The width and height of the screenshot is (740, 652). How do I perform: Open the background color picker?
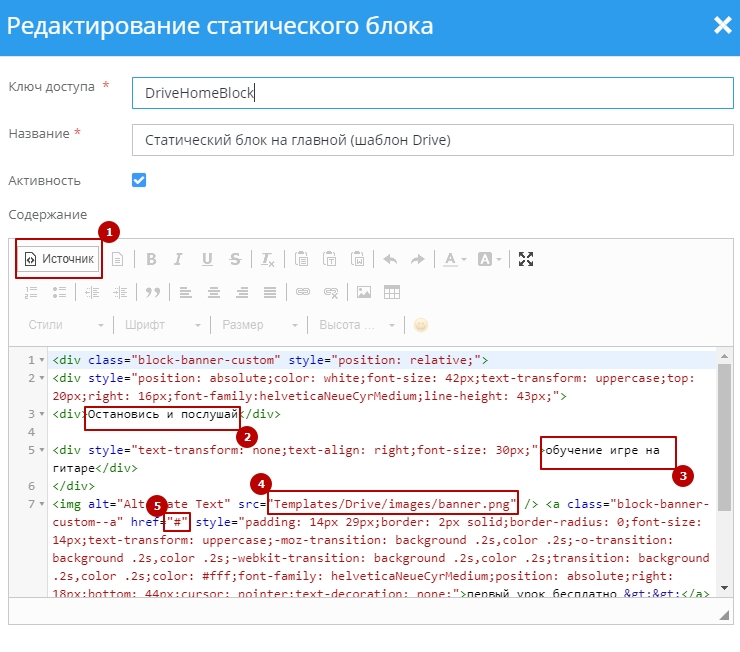point(489,259)
